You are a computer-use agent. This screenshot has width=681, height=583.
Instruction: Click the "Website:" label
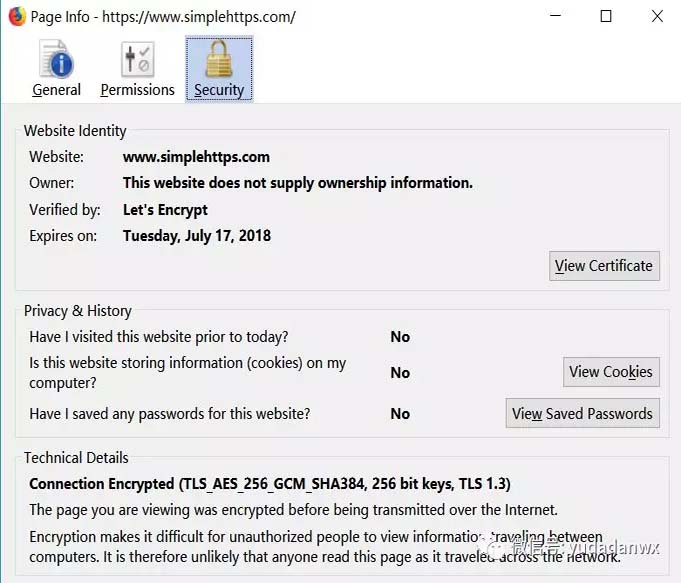[56, 157]
